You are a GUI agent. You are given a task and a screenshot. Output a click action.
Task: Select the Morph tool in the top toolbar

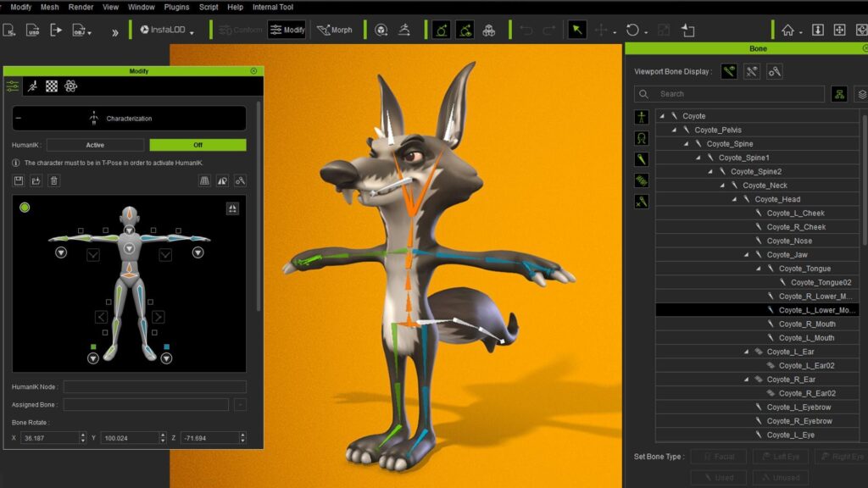tap(336, 29)
